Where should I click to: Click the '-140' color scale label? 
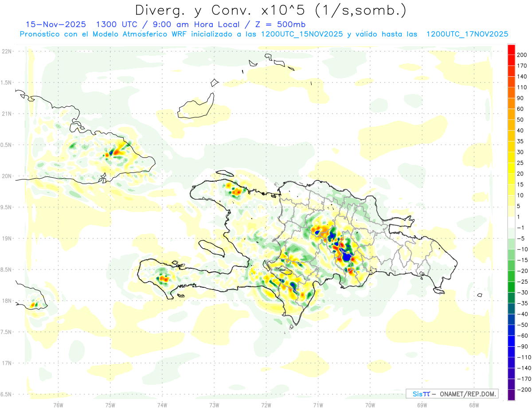pos(524,368)
